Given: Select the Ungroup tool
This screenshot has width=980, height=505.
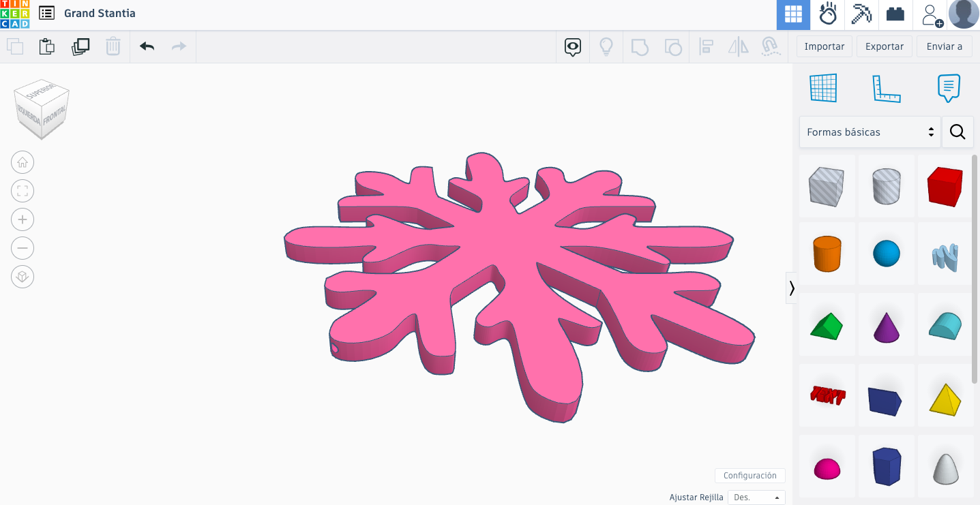Looking at the screenshot, I should pos(672,46).
